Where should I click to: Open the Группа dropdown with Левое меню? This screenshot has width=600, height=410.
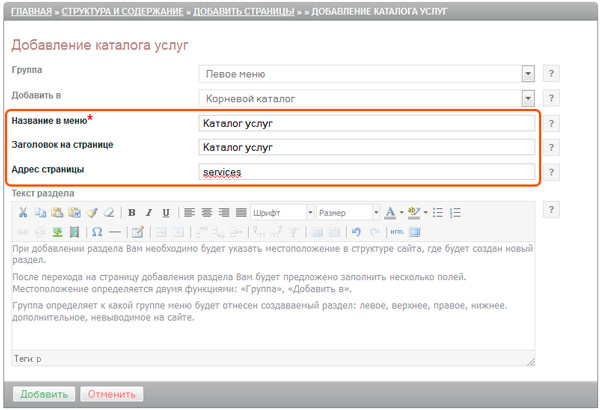367,74
